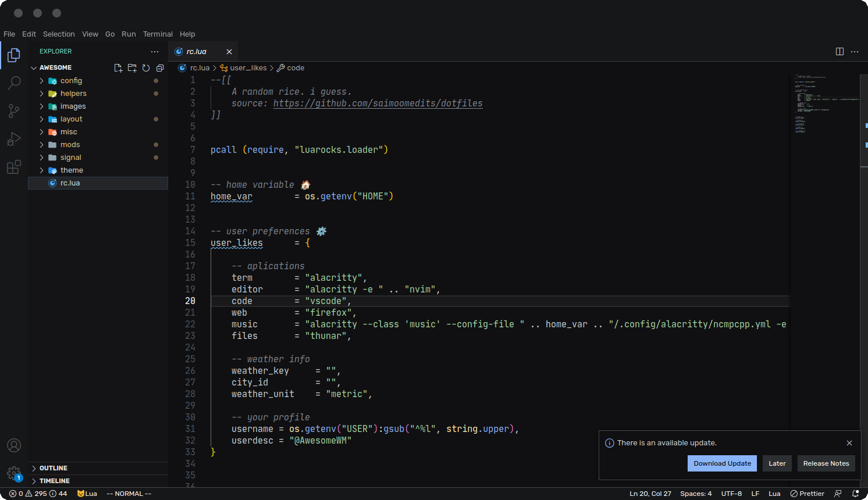This screenshot has height=500, width=868.
Task: Open editor more actions ellipsis menu
Action: point(855,51)
